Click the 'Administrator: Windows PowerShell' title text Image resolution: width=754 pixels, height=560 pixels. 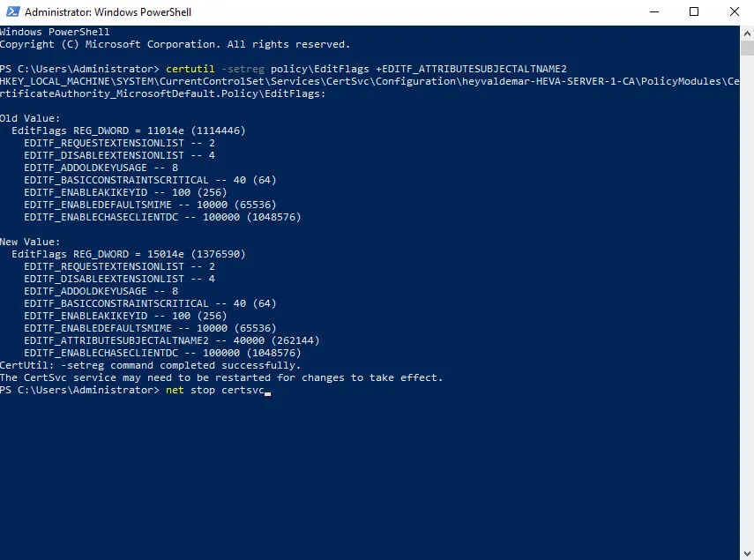tap(108, 12)
